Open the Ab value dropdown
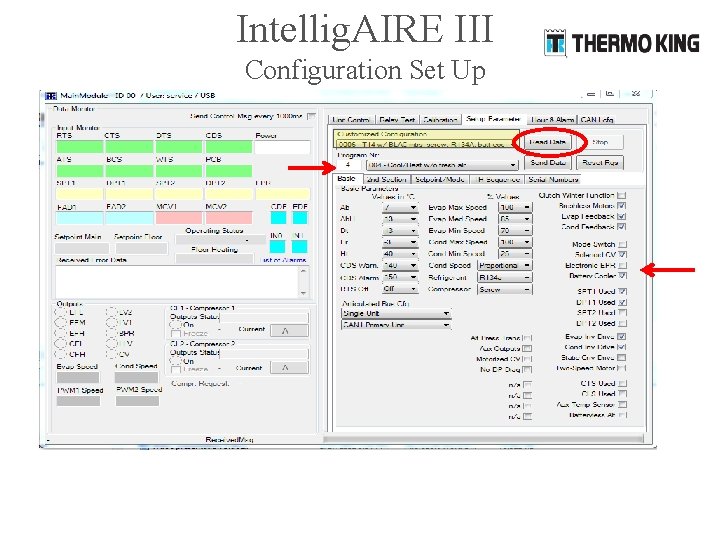This screenshot has width=720, height=540. 400,208
